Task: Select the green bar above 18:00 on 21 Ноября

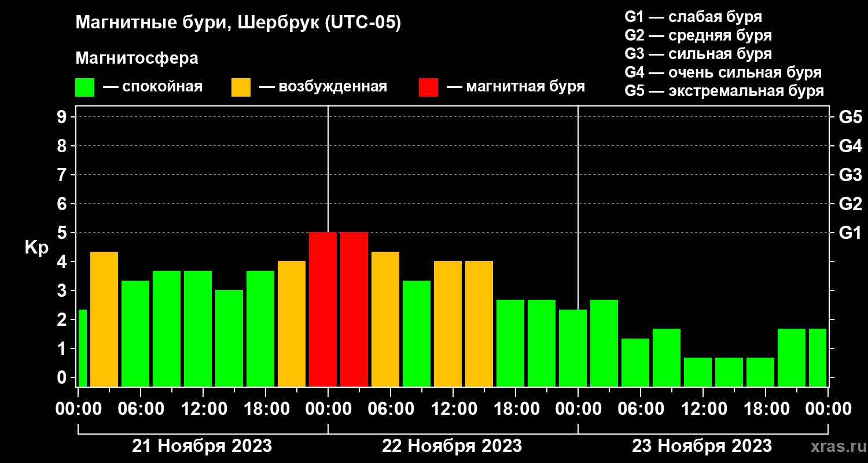Action: coord(260,329)
